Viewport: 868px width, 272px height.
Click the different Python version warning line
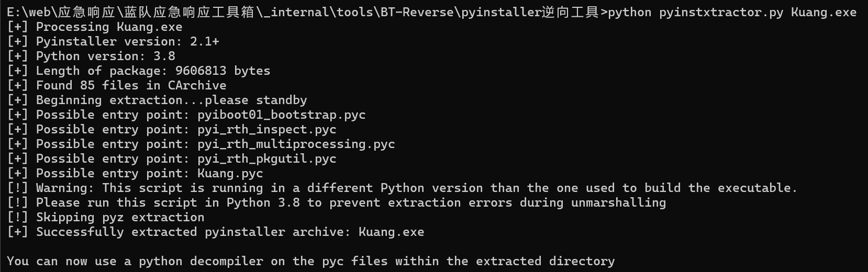416,188
